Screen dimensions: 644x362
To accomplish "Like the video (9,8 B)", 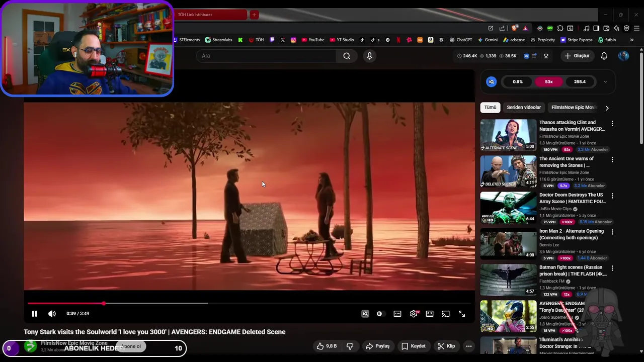I will [x=327, y=346].
